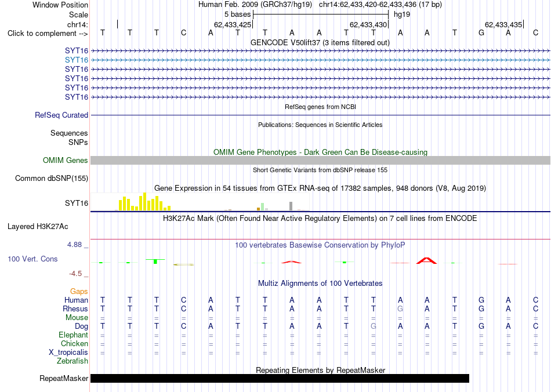Click the gray OMIM Genes bar

(321, 161)
